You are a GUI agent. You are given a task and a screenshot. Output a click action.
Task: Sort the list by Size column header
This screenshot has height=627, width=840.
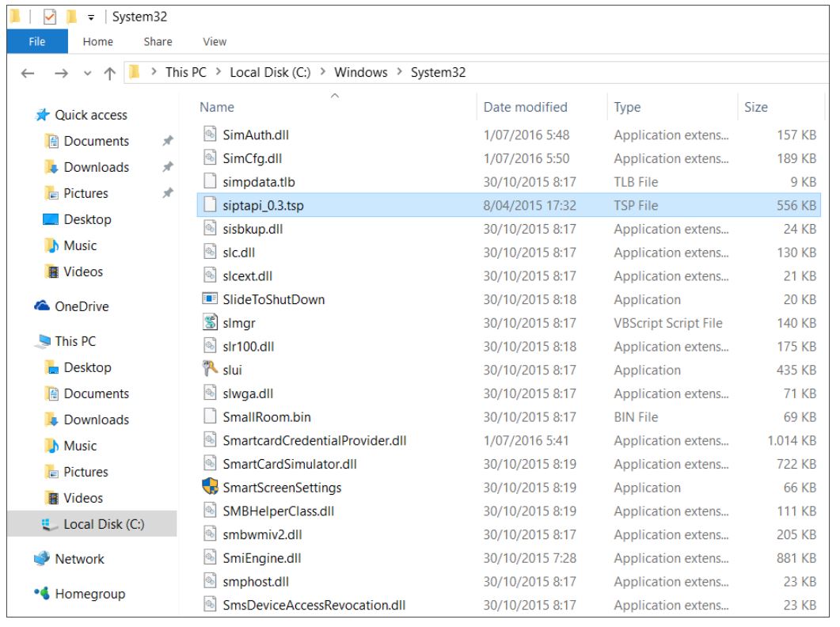(755, 108)
